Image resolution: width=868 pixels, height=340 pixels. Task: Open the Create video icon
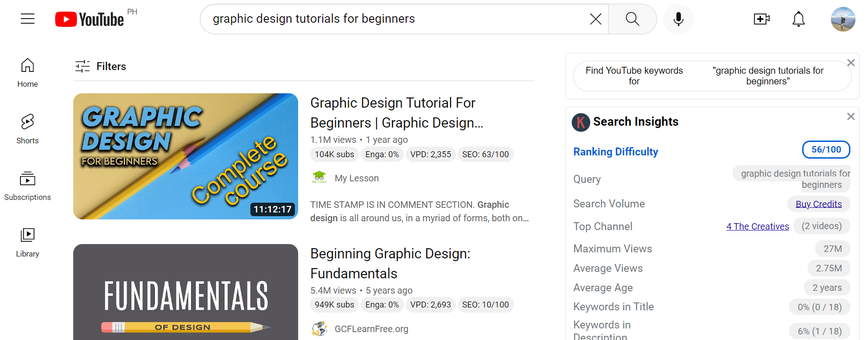pyautogui.click(x=761, y=19)
